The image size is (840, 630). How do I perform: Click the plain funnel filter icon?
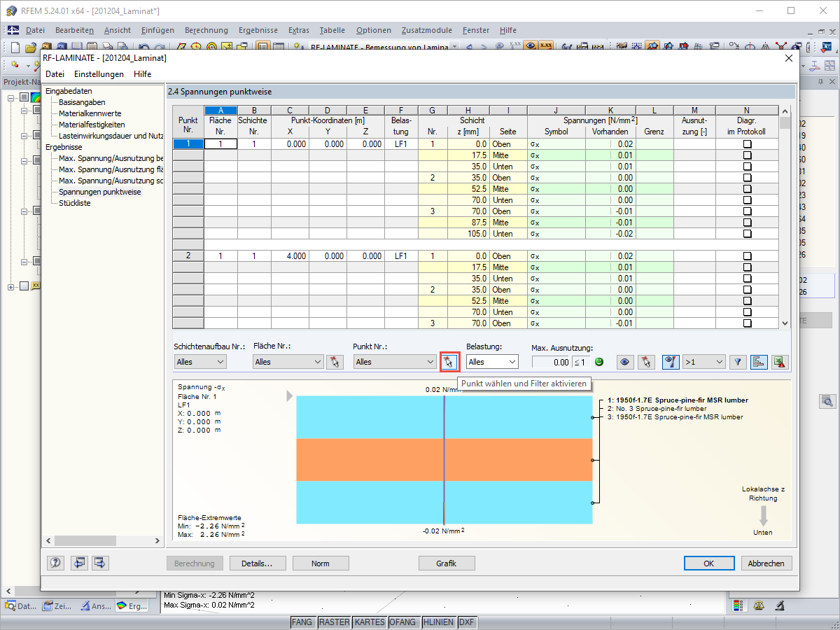pos(738,362)
